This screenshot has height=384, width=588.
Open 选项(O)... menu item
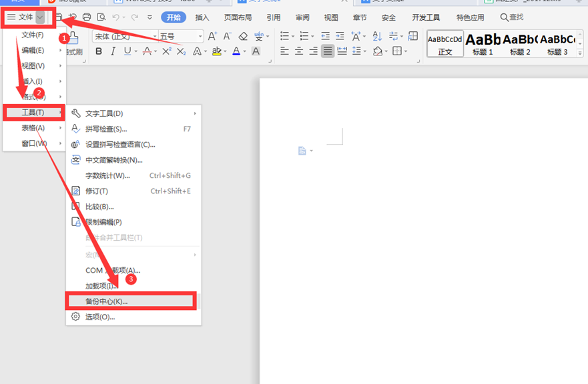[x=133, y=317]
